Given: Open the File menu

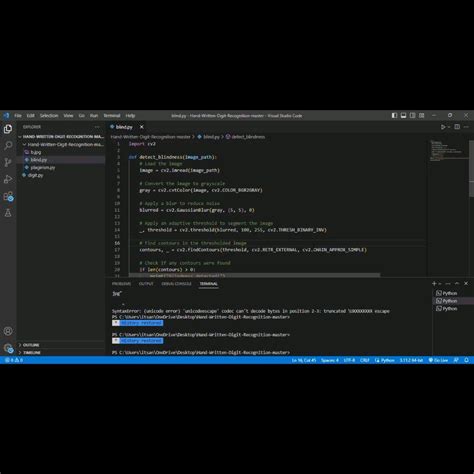Looking at the screenshot, I should click(x=18, y=116).
